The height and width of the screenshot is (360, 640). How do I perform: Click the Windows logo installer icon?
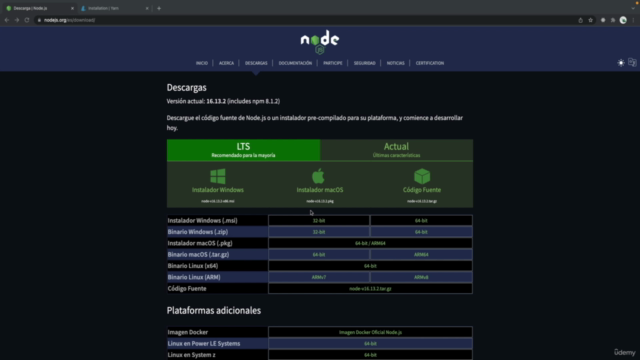pos(218,176)
